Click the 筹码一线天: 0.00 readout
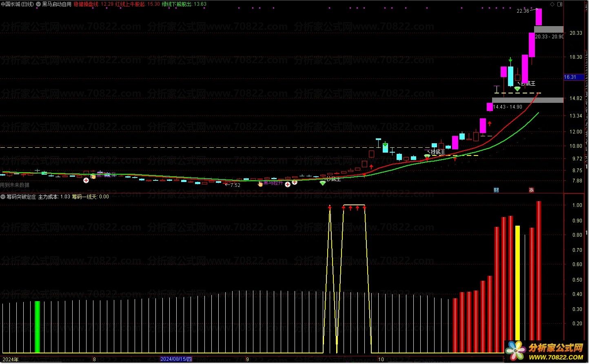Image resolution: width=590 pixels, height=364 pixels. tap(91, 197)
